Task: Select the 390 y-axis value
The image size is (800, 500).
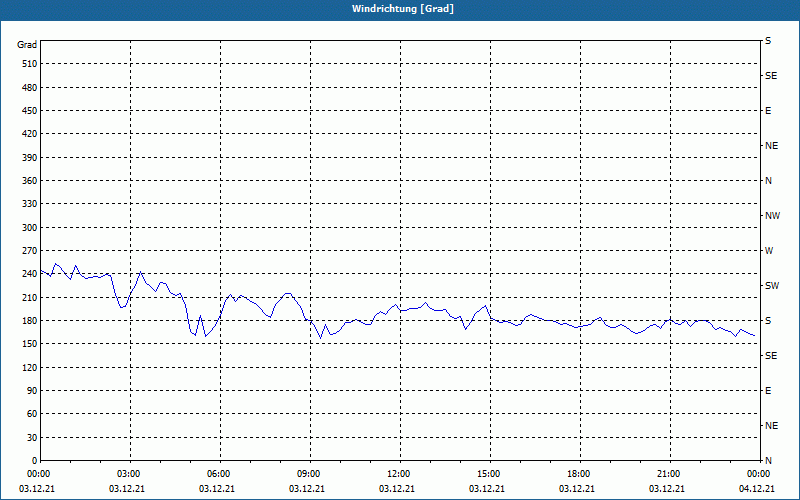Action: [30, 158]
